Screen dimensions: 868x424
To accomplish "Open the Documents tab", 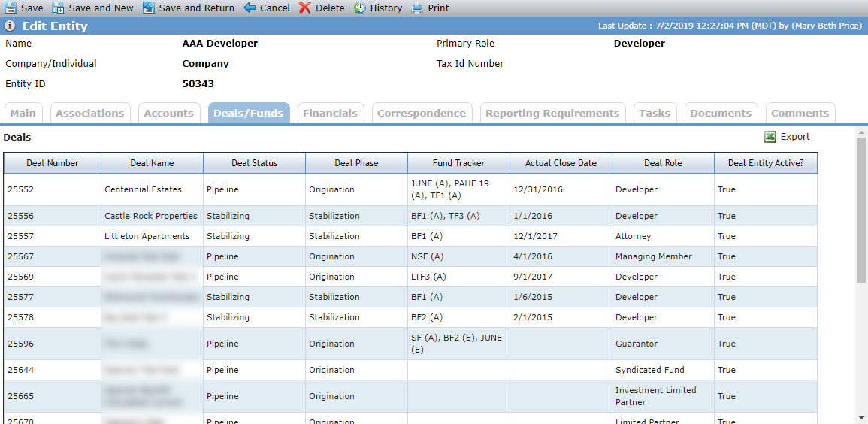I will coord(721,113).
